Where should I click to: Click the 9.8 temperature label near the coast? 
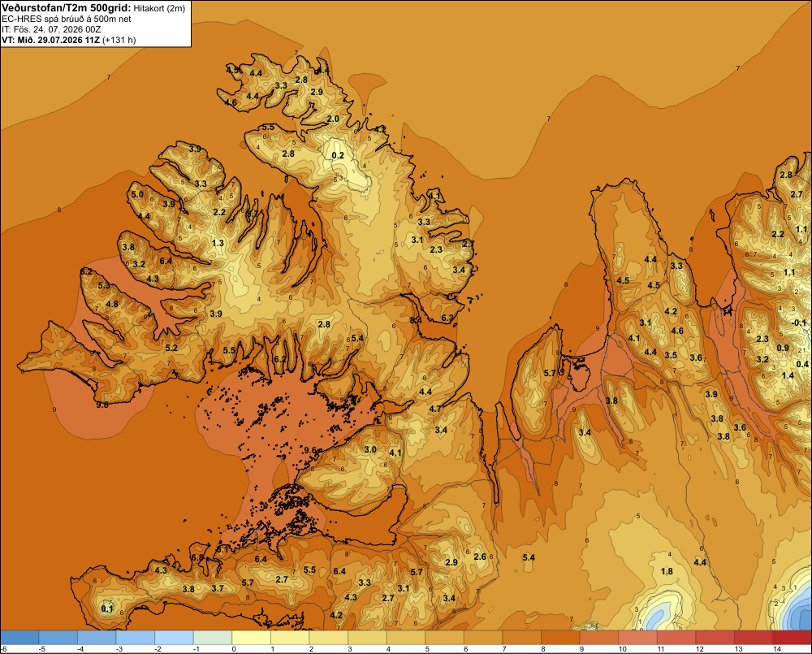point(102,405)
